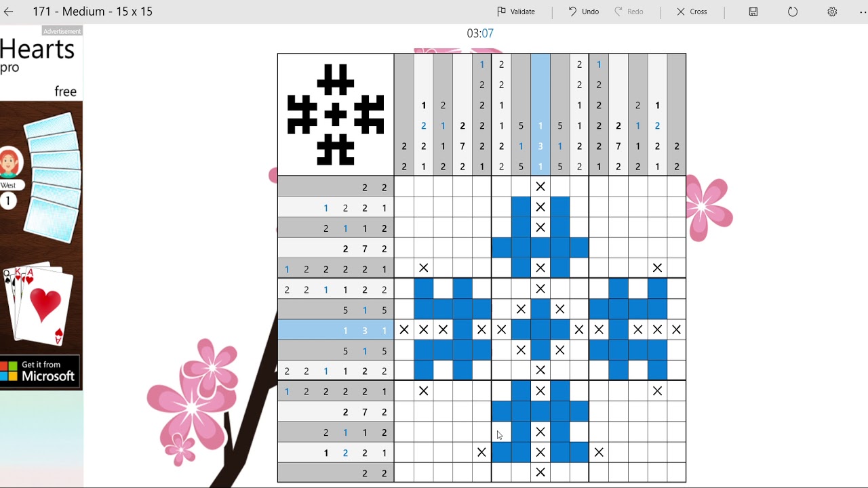Click the puzzle title '171 - Medium - 15 x 15'
This screenshot has width=868, height=488.
click(93, 12)
